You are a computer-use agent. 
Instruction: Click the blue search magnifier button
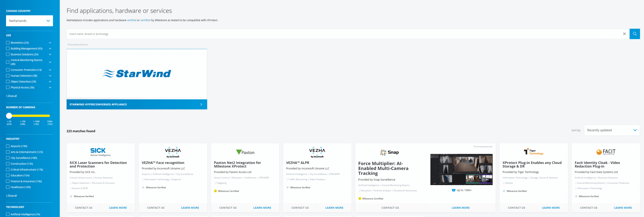pyautogui.click(x=635, y=34)
